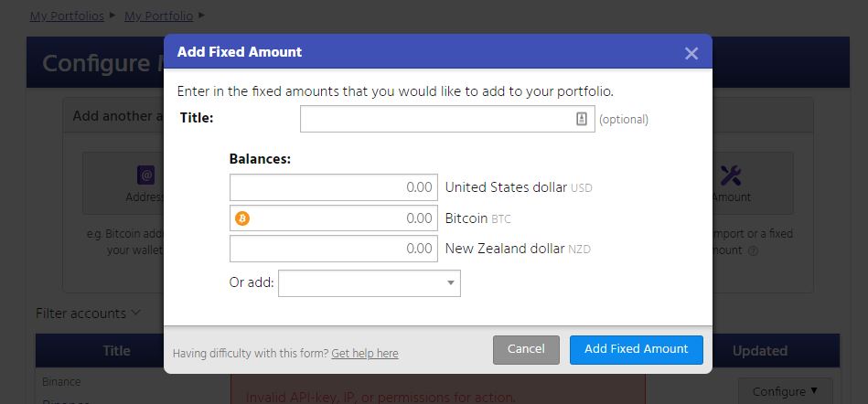The image size is (868, 404).
Task: Click the United States dollar amount field
Action: (333, 187)
